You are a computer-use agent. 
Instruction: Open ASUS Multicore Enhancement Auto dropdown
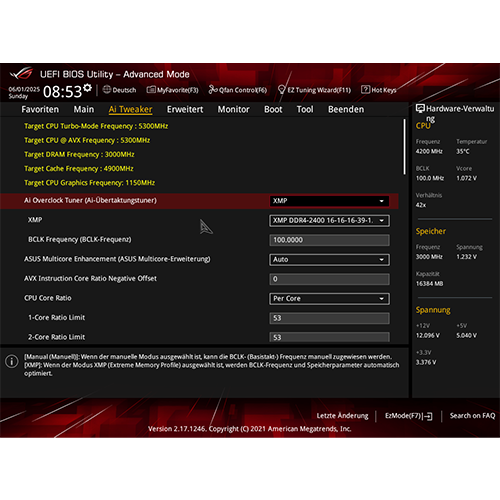[x=329, y=259]
